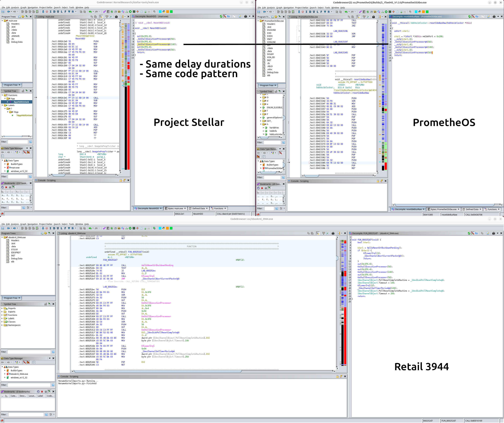Click red clear-code icon in main.exe toolbar
Image resolution: width=504 pixels, height=423 pixels.
(x=47, y=12)
